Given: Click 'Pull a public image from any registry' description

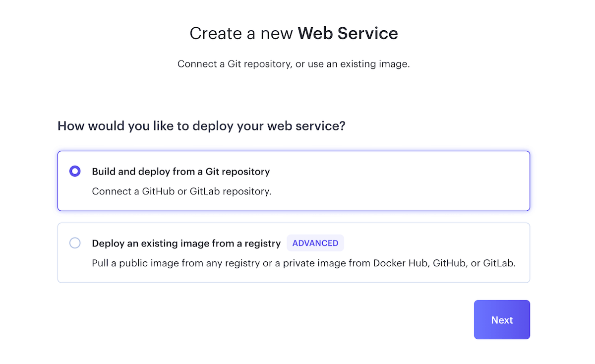Looking at the screenshot, I should coord(304,263).
